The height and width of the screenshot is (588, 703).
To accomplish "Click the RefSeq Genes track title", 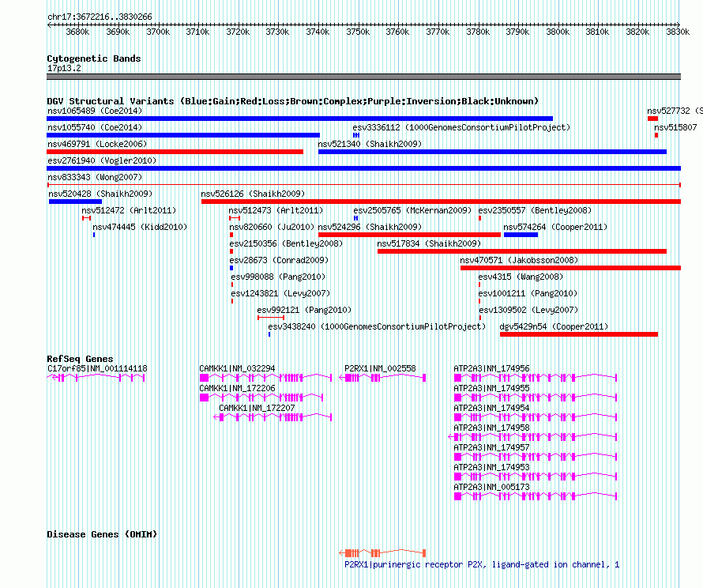I will 80,359.
